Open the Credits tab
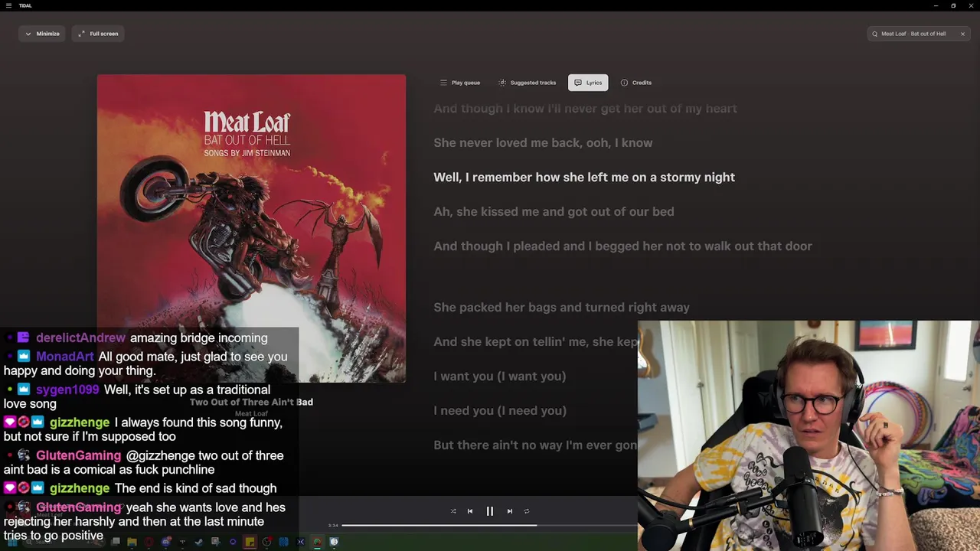This screenshot has height=551, width=980. pos(636,83)
